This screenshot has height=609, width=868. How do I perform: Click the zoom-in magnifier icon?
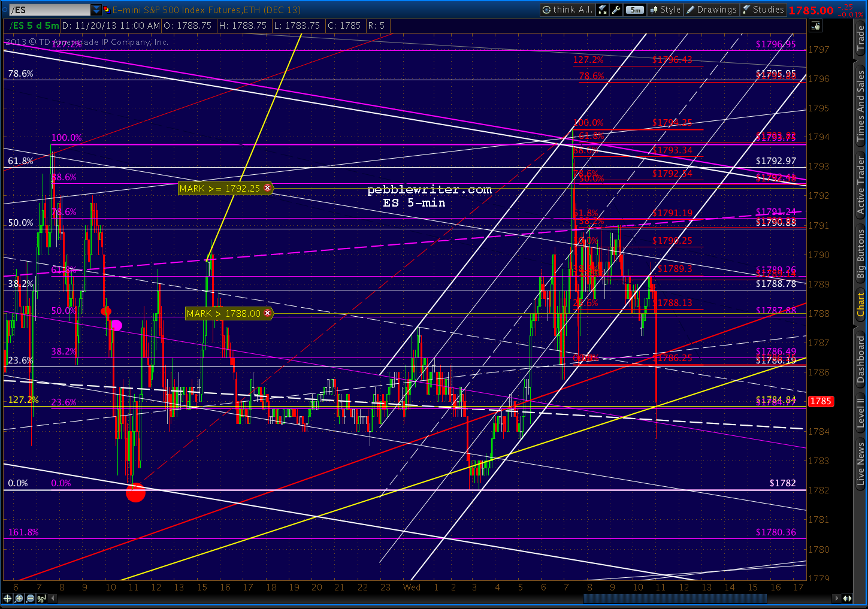19,598
